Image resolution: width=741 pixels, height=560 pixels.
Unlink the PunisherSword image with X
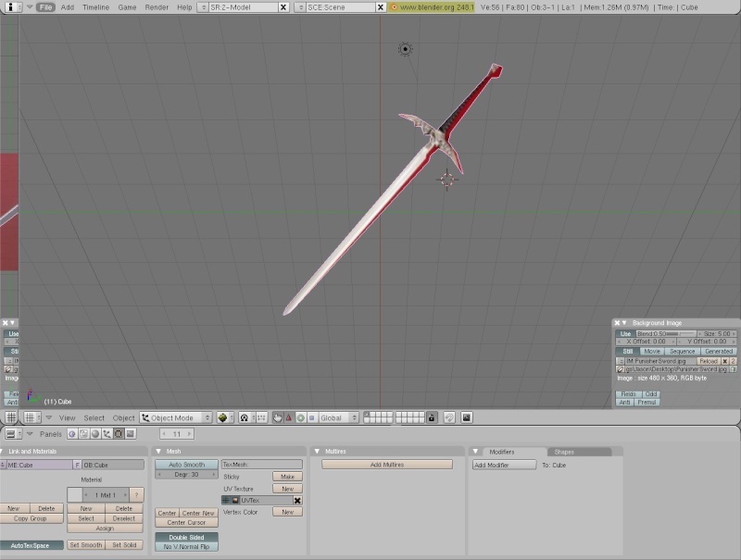(x=725, y=361)
